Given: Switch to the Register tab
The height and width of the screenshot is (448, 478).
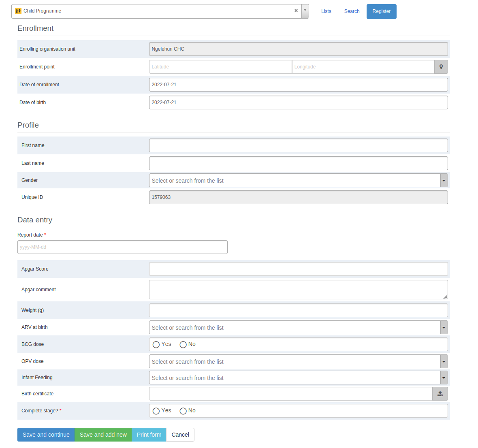Looking at the screenshot, I should click(381, 11).
